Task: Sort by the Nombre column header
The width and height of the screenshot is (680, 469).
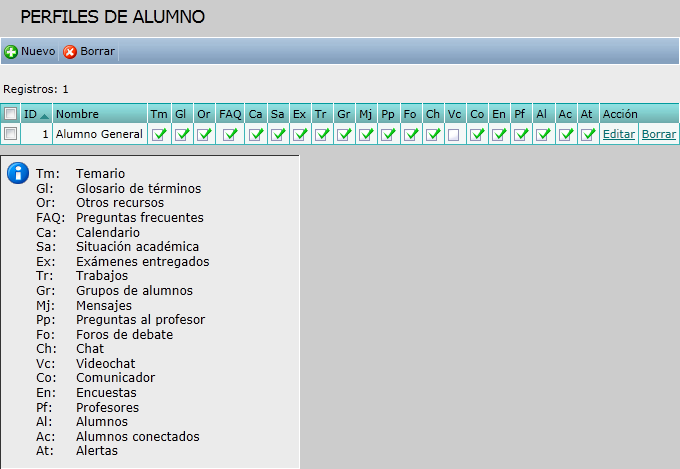Action: [100, 114]
